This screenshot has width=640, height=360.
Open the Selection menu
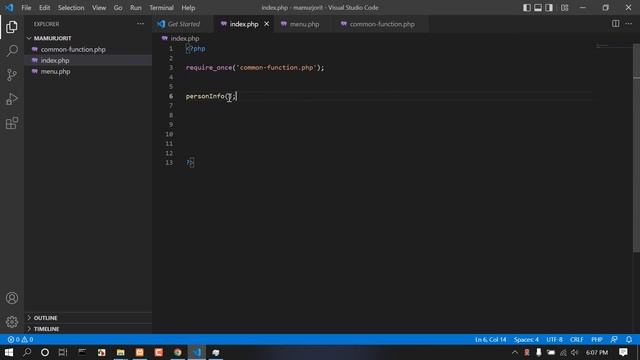point(71,7)
